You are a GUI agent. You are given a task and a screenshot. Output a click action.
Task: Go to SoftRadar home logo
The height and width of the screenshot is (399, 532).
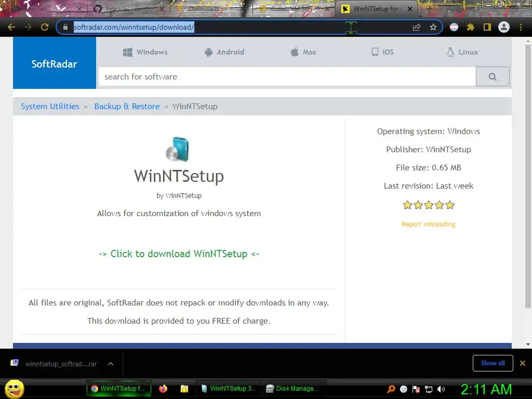tap(54, 63)
